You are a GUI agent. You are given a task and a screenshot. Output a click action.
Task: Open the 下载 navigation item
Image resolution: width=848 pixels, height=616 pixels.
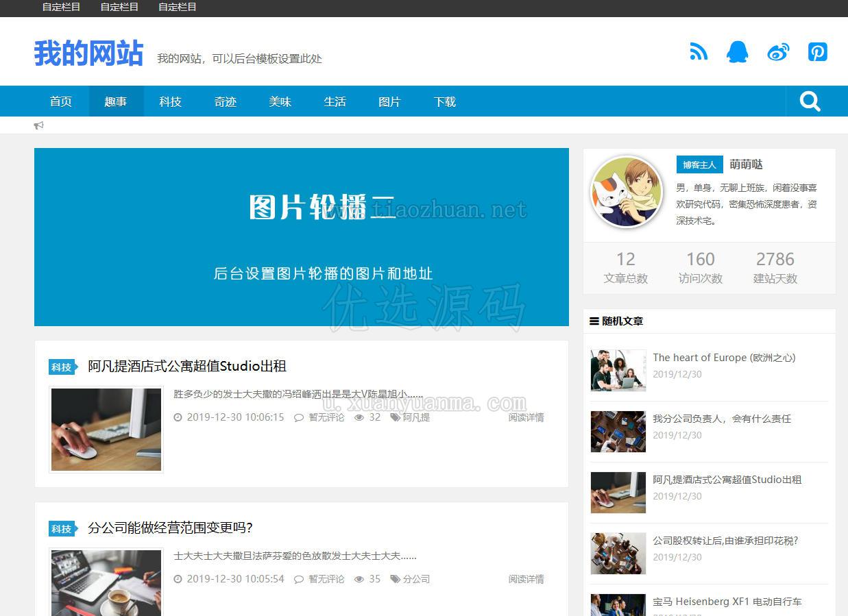tap(445, 101)
